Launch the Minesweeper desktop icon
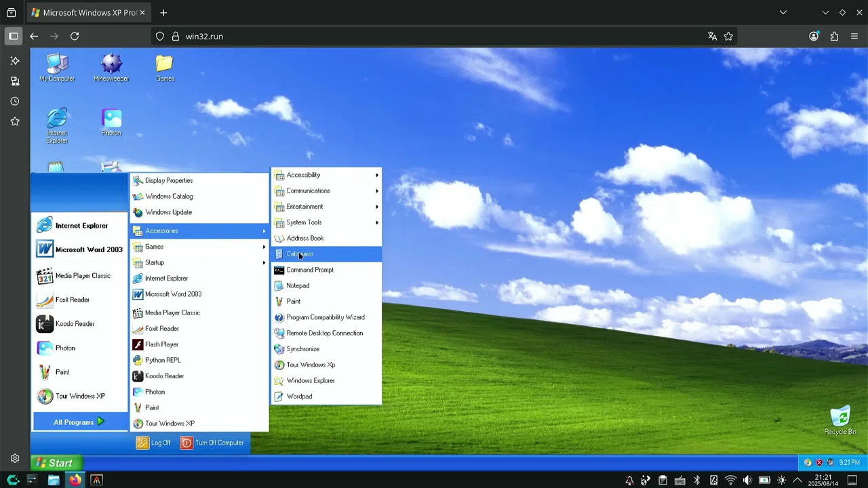Image resolution: width=868 pixels, height=488 pixels. (x=111, y=68)
